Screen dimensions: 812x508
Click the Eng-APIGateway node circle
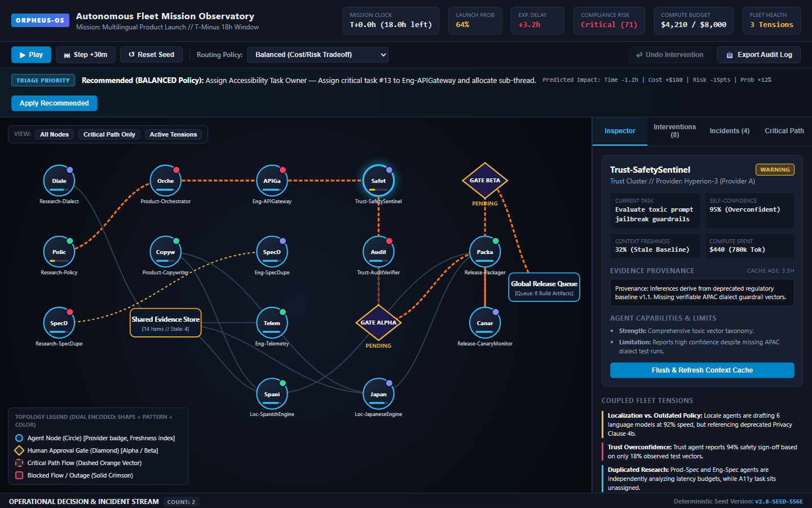272,181
